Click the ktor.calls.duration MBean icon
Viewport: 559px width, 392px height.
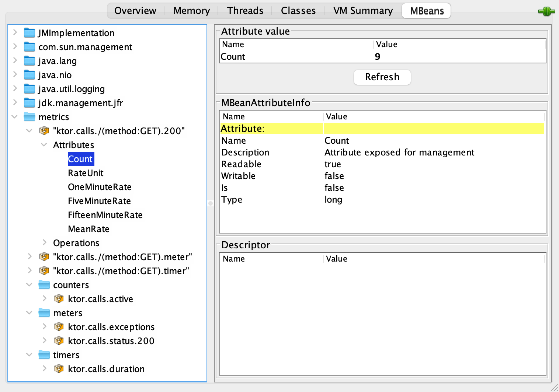59,369
